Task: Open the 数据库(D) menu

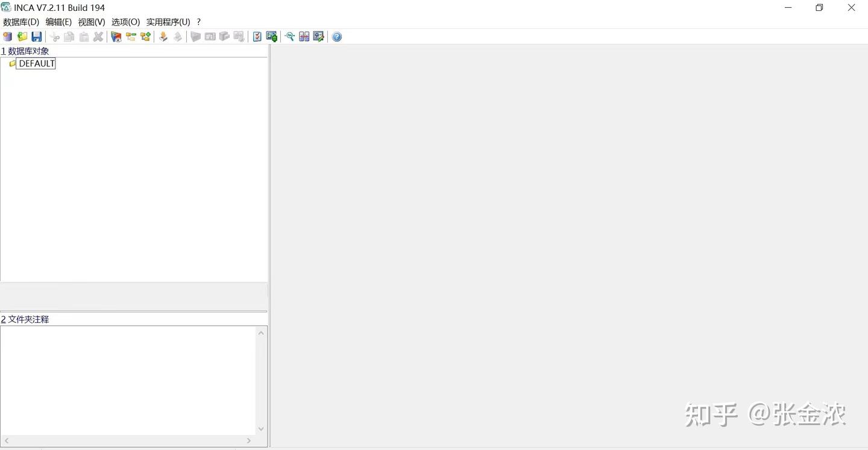Action: [x=21, y=22]
